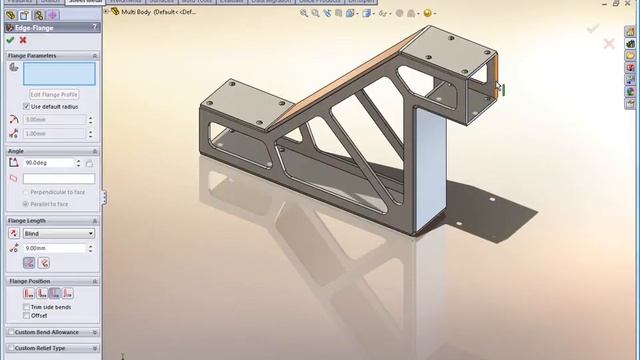Accept the Edge-Flange with green checkmark
This screenshot has width=640, height=360.
(10, 40)
